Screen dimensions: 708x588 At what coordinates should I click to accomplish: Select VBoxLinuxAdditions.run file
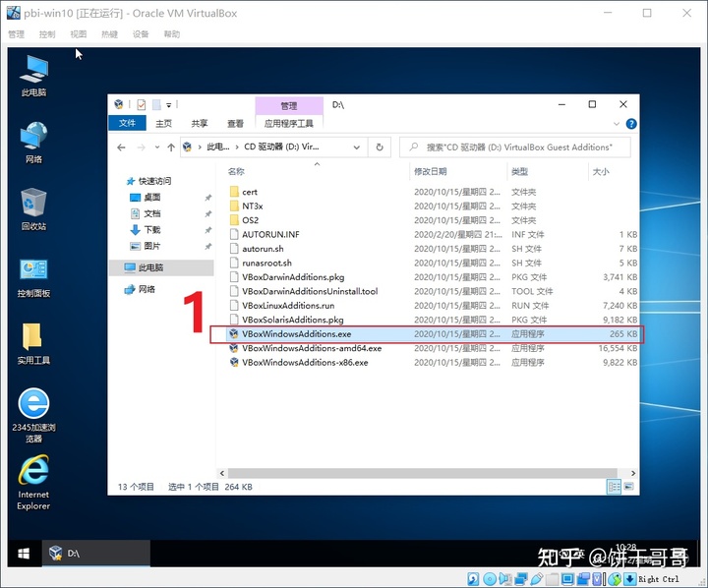pyautogui.click(x=288, y=306)
